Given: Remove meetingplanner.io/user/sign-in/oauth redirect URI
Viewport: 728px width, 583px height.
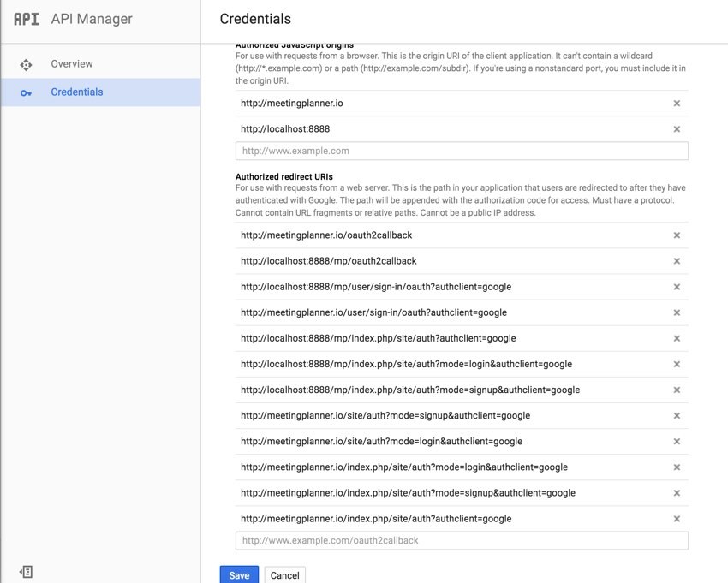Looking at the screenshot, I should [677, 312].
